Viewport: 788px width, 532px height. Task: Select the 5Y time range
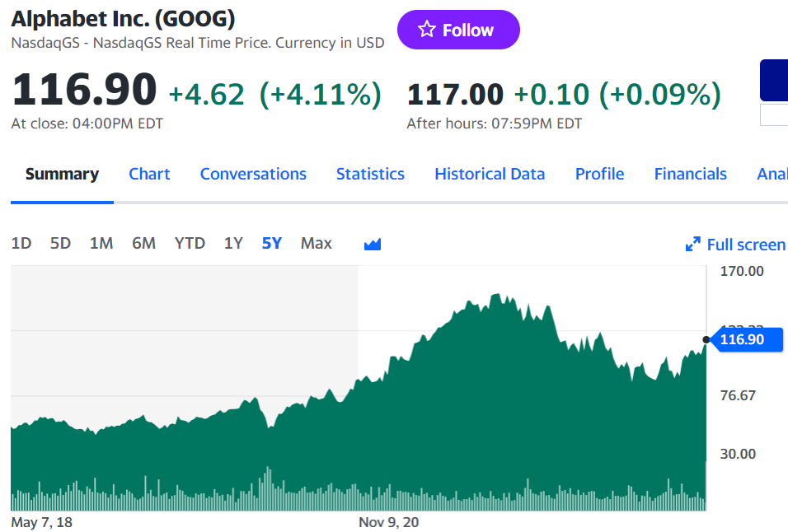272,244
